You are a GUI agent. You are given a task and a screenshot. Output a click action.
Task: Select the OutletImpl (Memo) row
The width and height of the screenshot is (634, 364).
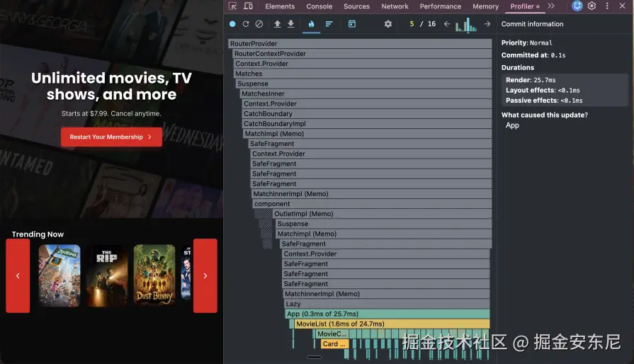(382, 214)
